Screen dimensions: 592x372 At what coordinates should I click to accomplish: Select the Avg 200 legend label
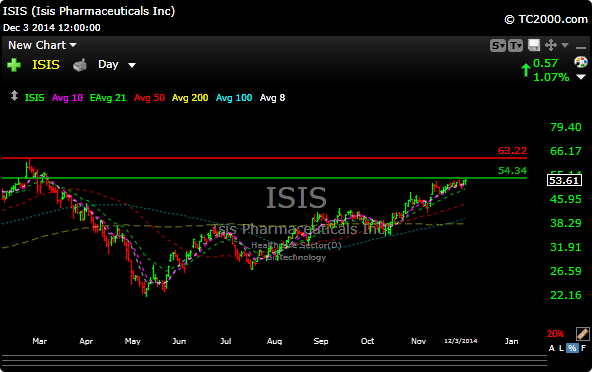pos(190,98)
